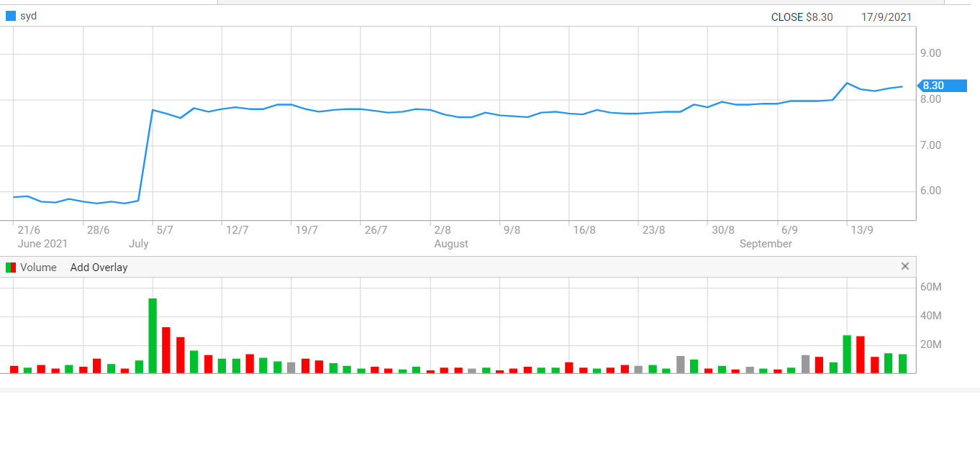Close the Volume overlay panel
The width and height of the screenshot is (980, 466).
point(905,266)
